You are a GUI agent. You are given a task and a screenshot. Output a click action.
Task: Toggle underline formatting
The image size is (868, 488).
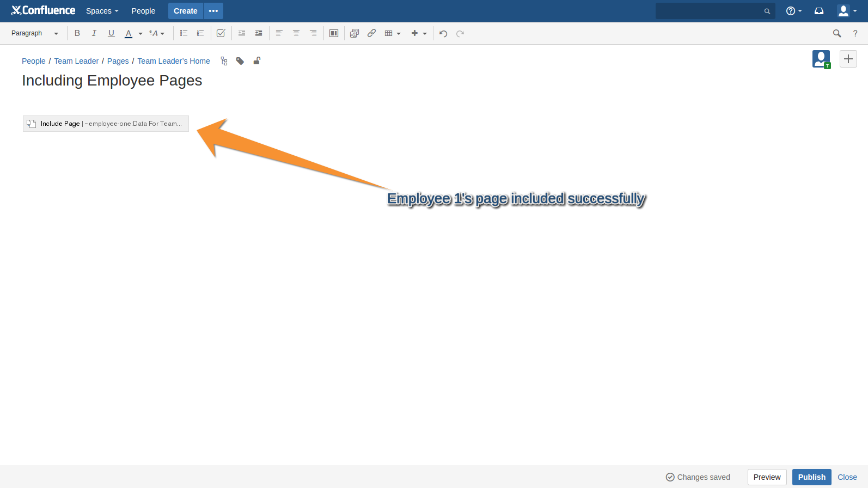click(x=111, y=33)
